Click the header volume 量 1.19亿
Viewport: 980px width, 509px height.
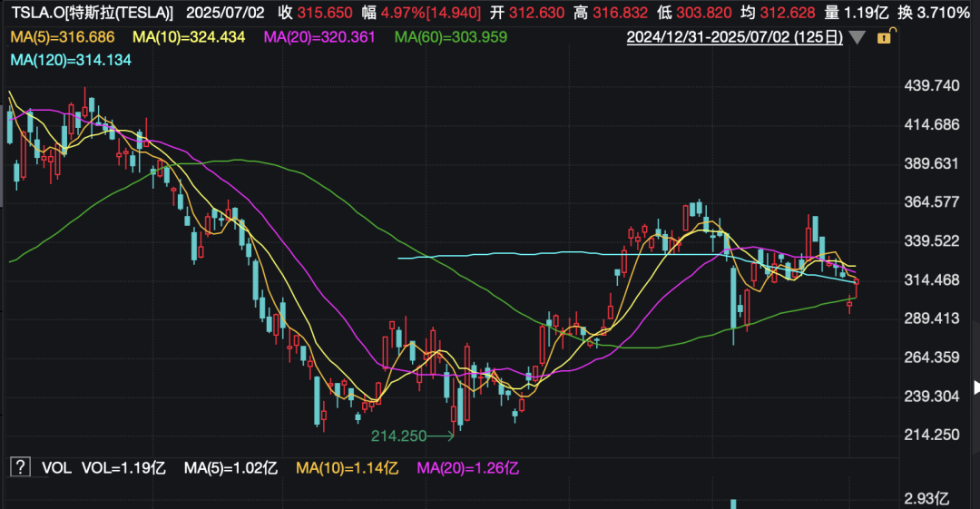pyautogui.click(x=857, y=13)
